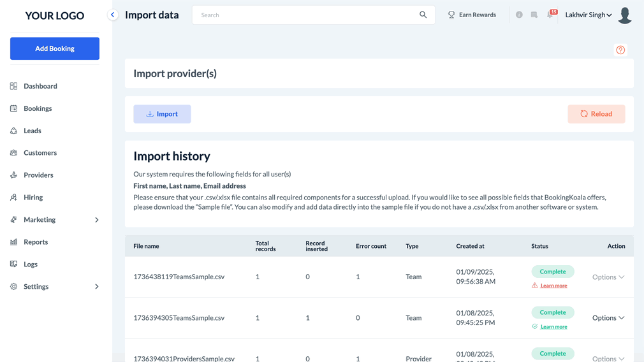The image size is (644, 362).
Task: Expand the Marketing submenu
Action: click(x=97, y=220)
